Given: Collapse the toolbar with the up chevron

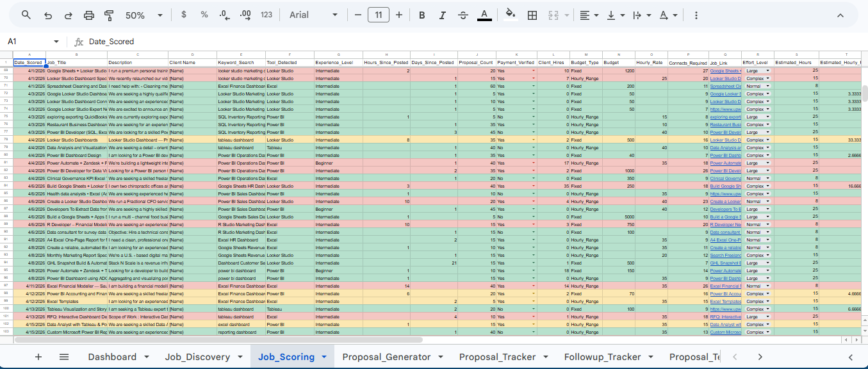Looking at the screenshot, I should coord(840,15).
